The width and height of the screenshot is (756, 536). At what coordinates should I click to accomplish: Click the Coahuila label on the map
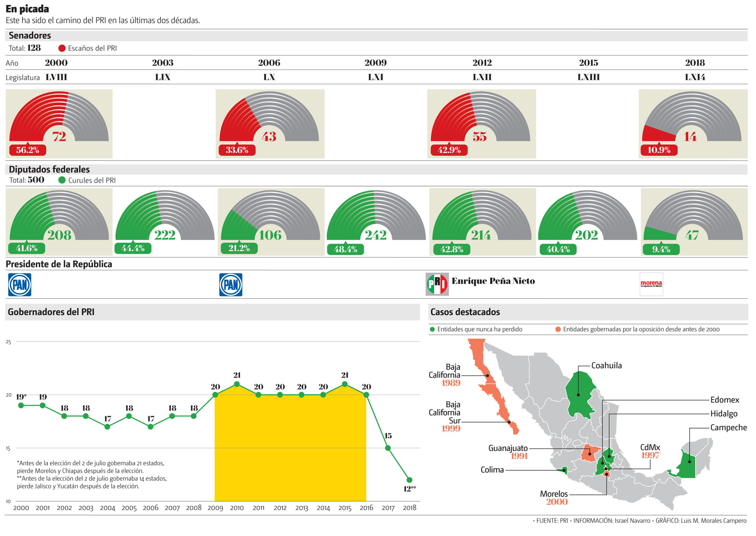pos(606,365)
